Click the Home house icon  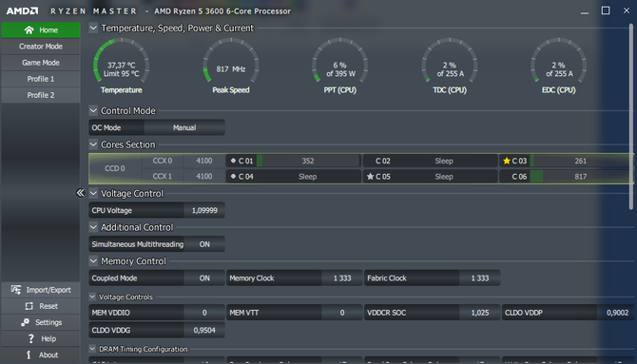29,30
